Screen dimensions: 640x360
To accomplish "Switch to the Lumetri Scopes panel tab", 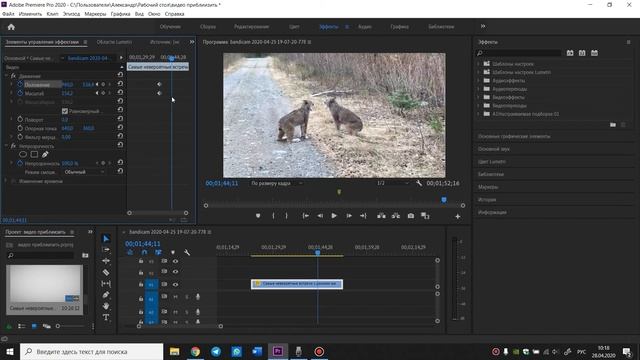I will 114,42.
